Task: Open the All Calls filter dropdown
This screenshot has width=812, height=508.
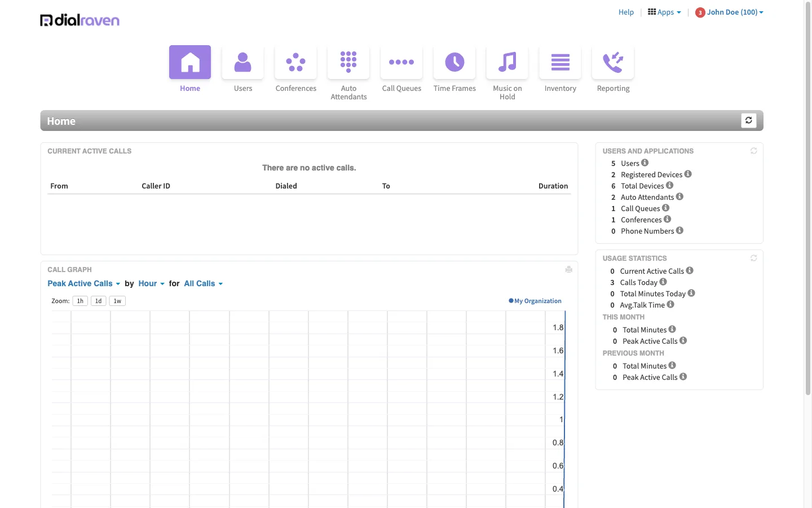Action: pos(204,283)
